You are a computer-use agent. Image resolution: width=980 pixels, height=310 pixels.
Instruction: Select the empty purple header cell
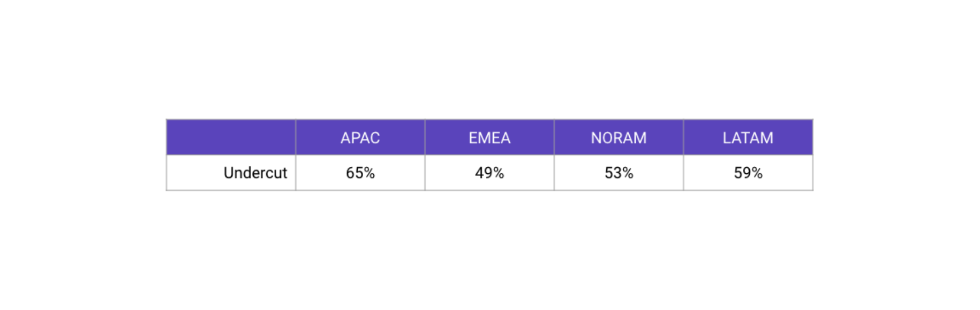coord(231,138)
